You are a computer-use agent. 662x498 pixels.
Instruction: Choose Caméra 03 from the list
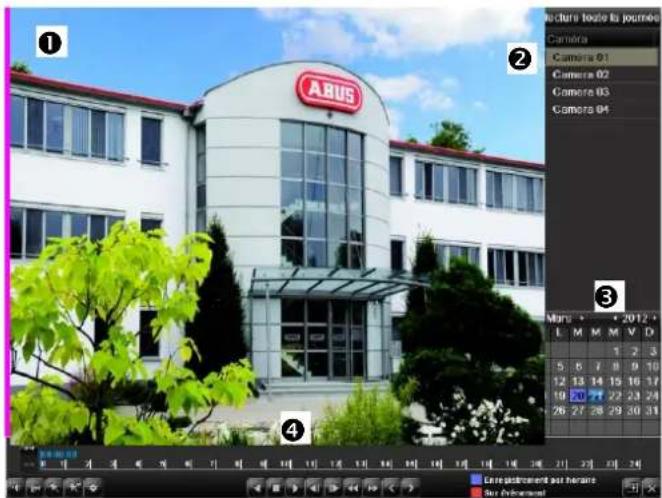600,92
